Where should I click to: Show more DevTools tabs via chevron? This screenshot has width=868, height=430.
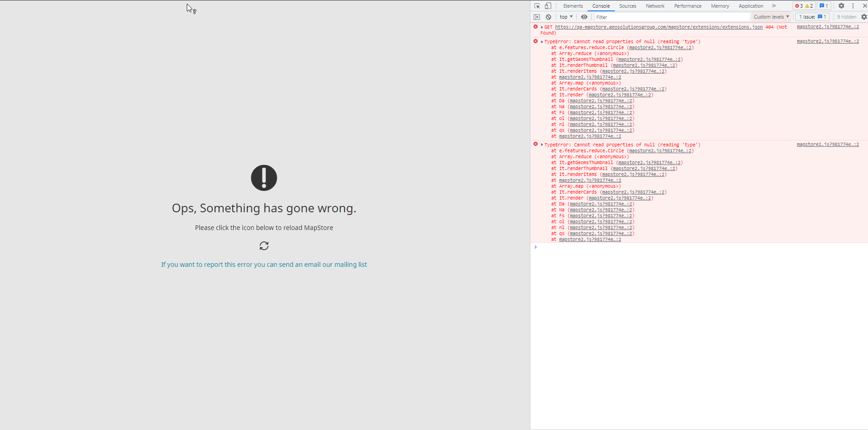773,6
